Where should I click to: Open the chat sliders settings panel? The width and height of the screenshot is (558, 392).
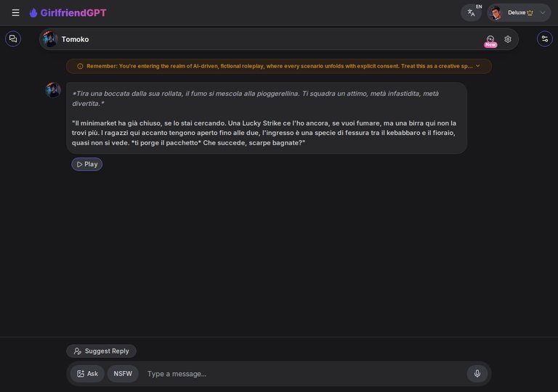click(545, 38)
